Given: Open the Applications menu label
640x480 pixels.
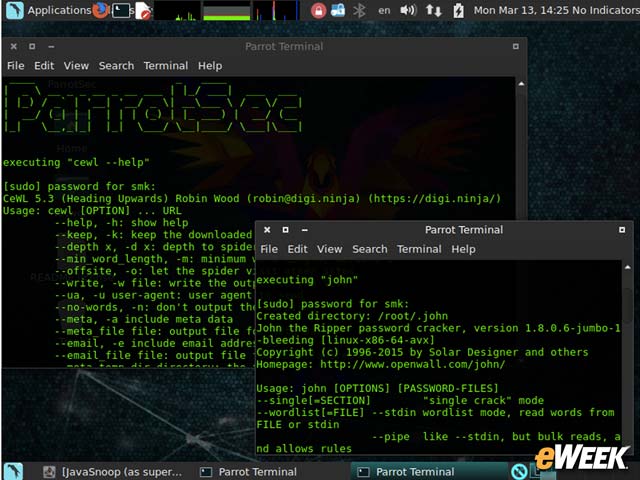Looking at the screenshot, I should click(60, 10).
